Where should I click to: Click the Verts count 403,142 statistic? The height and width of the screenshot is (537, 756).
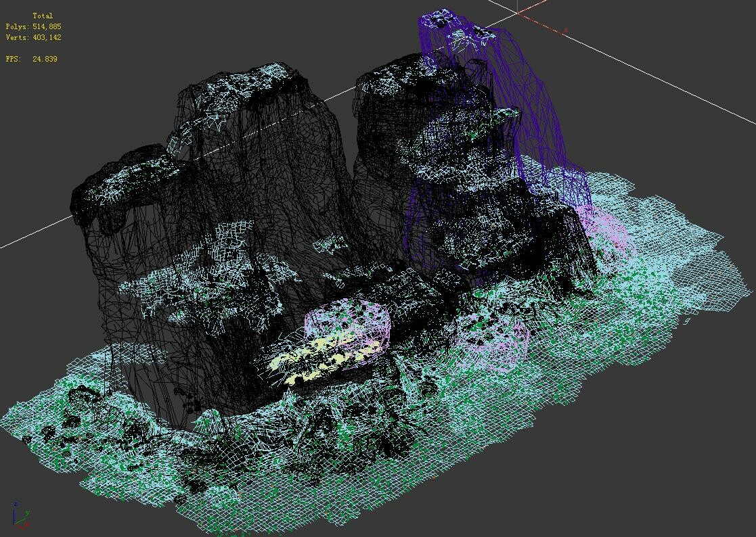pos(33,37)
